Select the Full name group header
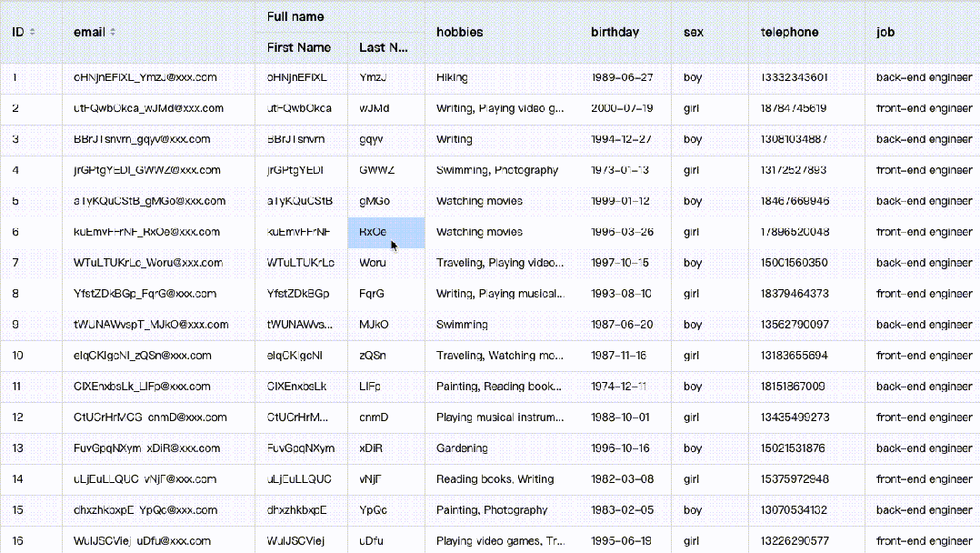This screenshot has width=980, height=553. click(x=295, y=16)
